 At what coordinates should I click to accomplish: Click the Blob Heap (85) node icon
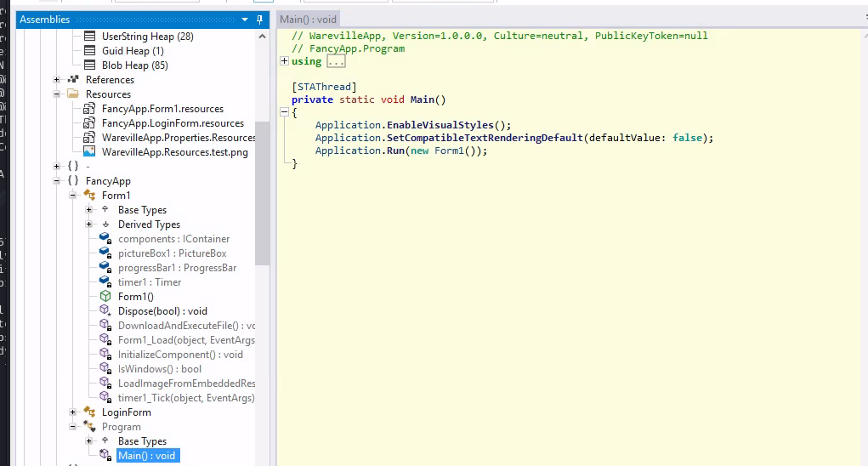89,65
